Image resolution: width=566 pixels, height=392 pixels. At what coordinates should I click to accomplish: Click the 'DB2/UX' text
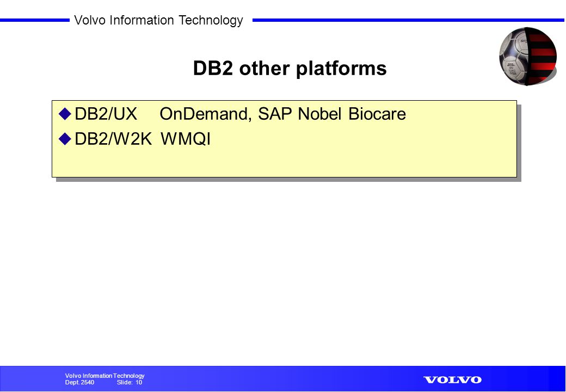coord(106,114)
